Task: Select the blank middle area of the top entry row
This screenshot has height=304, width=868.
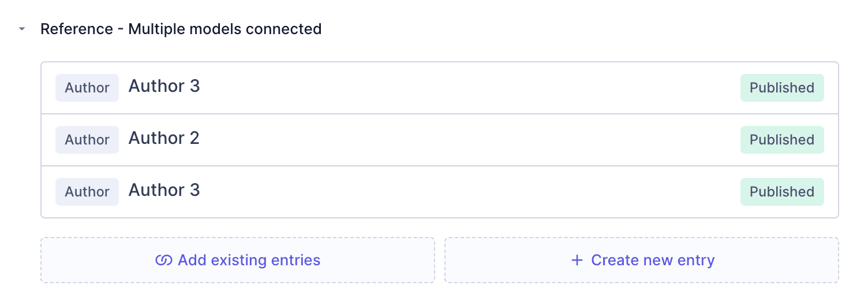Action: click(462, 88)
